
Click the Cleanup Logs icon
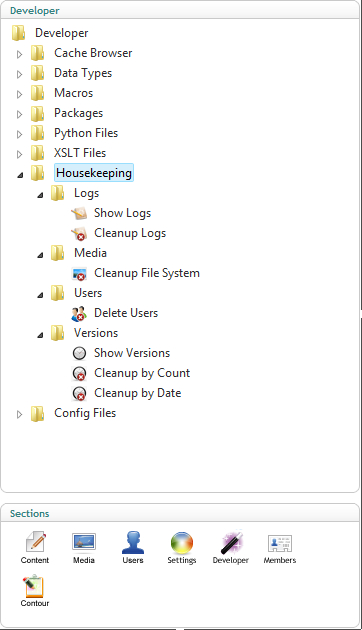[79, 233]
